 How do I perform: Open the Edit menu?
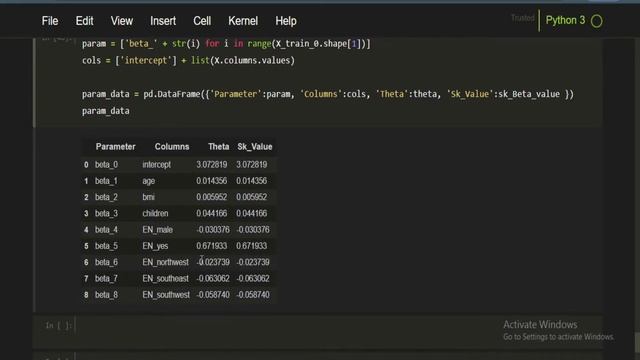click(84, 21)
